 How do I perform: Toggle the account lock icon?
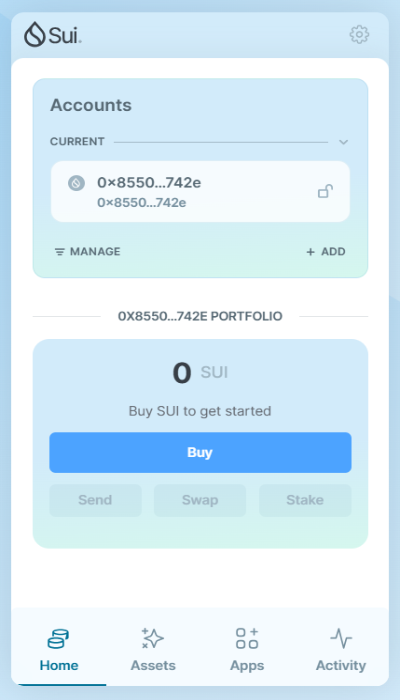pyautogui.click(x=325, y=191)
